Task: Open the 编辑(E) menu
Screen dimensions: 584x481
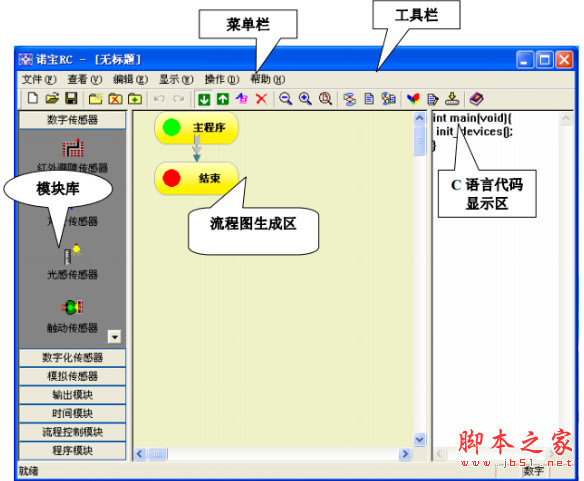Action: click(130, 79)
